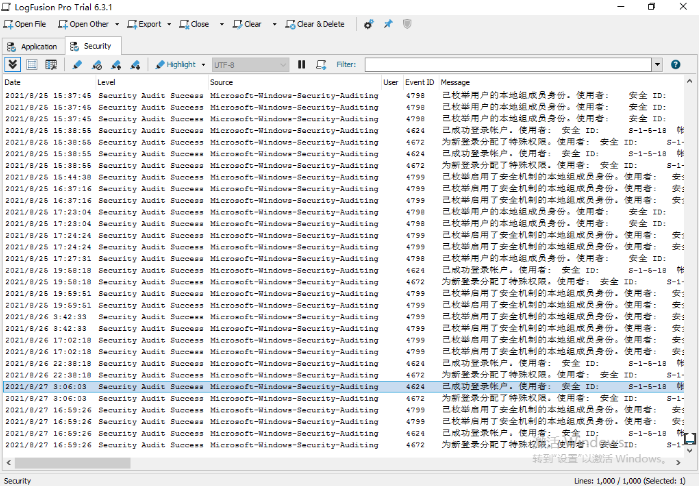Click the highlighted 2021/8/27 3:06:03 row with ID 4624
699x486 pixels.
point(343,387)
